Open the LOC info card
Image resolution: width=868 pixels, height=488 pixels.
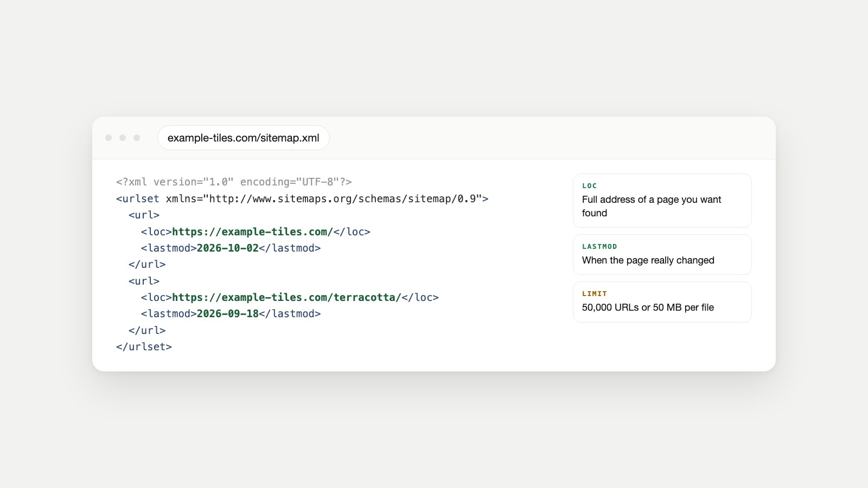pyautogui.click(x=662, y=201)
